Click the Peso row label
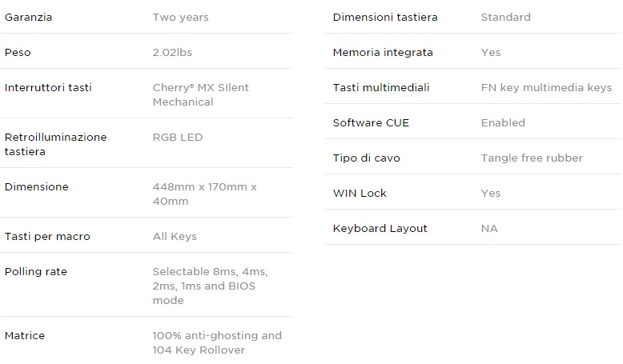623x364 pixels. coord(18,52)
